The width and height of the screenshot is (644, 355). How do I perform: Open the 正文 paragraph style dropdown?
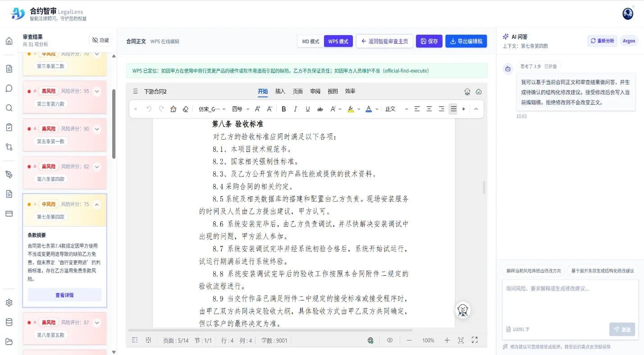(396, 109)
